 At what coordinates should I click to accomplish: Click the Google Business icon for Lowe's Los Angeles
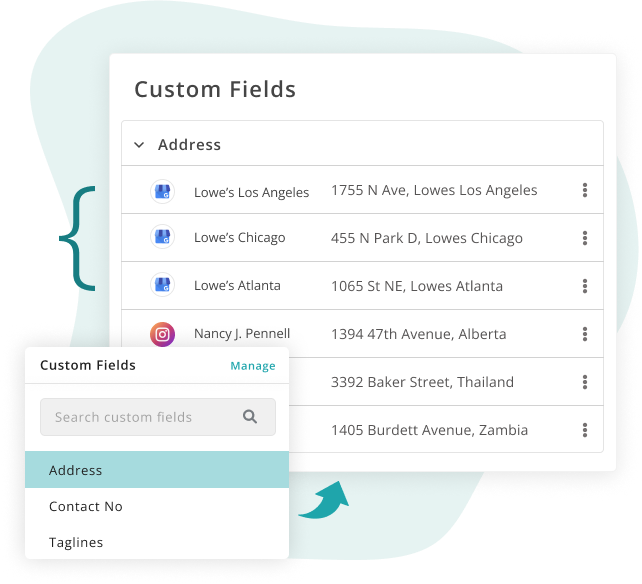(163, 191)
